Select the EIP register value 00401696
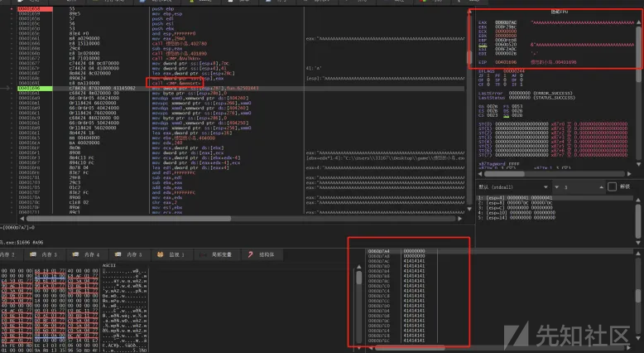 pyautogui.click(x=506, y=62)
